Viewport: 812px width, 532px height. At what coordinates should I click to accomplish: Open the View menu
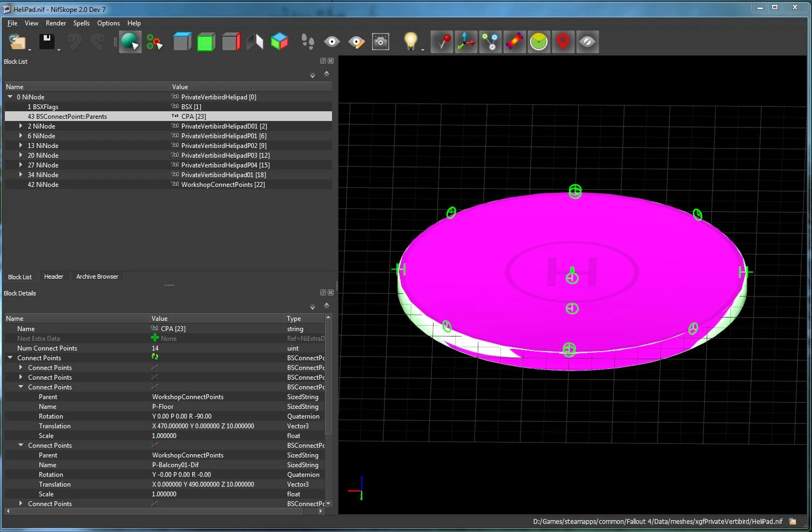(31, 23)
